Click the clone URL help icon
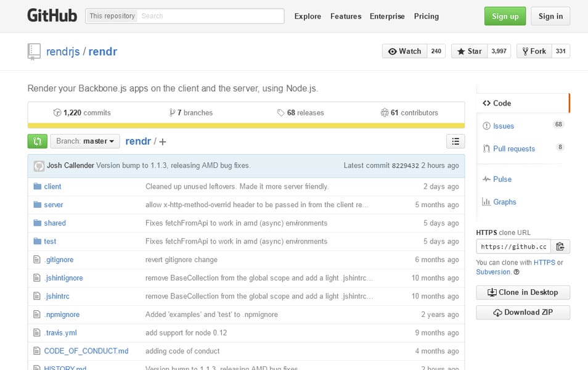588x370 pixels. point(517,272)
